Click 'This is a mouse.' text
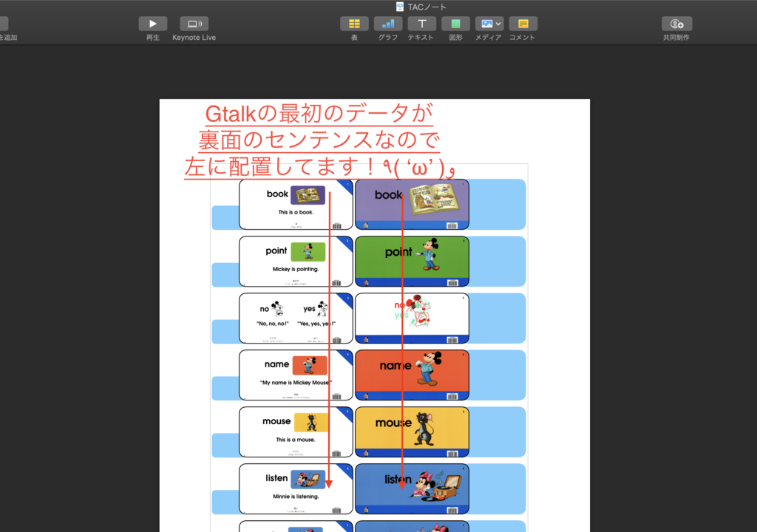Screen dimensions: 757x532 pos(296,440)
